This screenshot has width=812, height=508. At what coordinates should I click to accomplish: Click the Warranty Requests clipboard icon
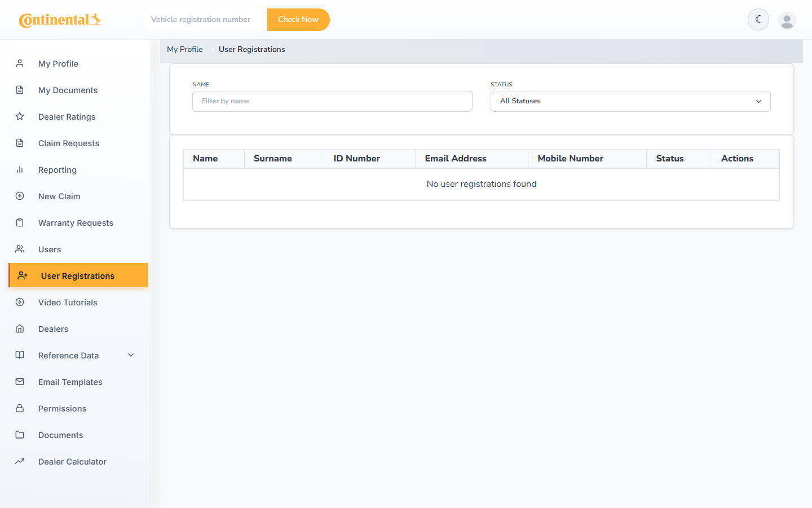[20, 222]
